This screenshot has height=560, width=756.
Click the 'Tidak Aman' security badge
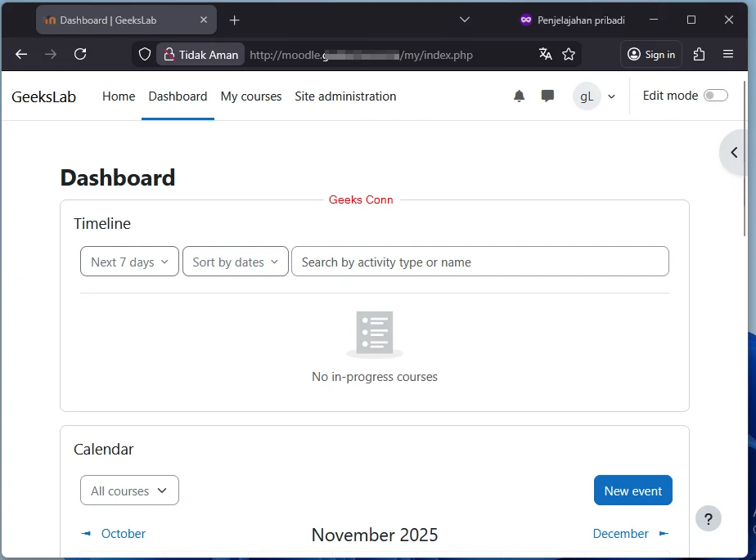click(x=200, y=55)
